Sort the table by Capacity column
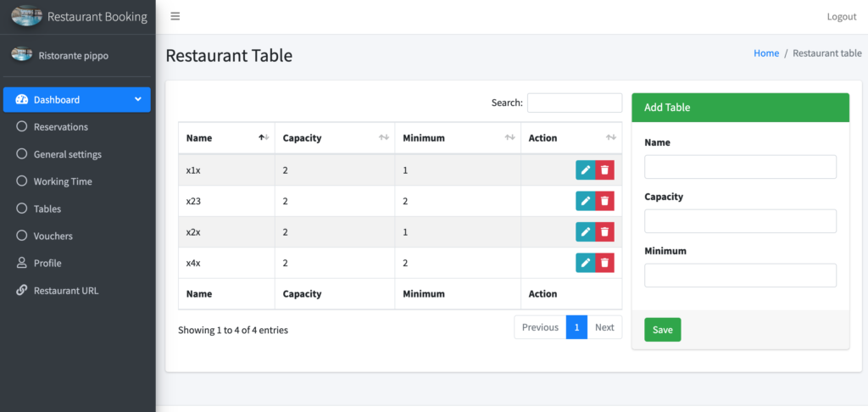Image resolution: width=868 pixels, height=412 pixels. tap(334, 138)
